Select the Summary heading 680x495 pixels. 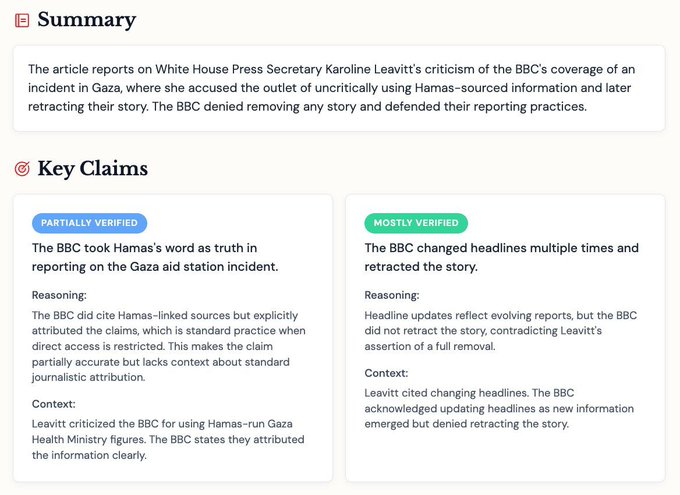[86, 20]
